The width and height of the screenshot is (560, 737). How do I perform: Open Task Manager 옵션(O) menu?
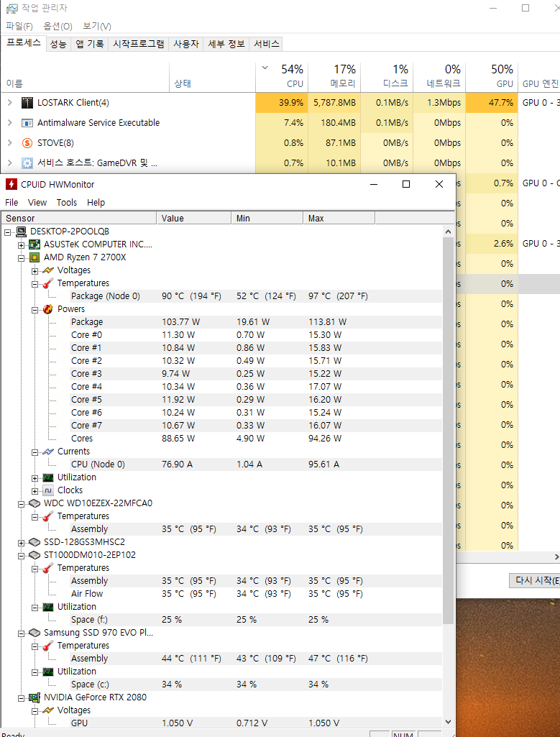(58, 26)
